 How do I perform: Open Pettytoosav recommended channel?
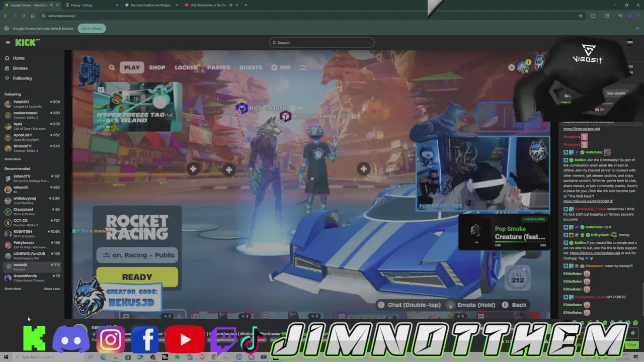coord(32,245)
